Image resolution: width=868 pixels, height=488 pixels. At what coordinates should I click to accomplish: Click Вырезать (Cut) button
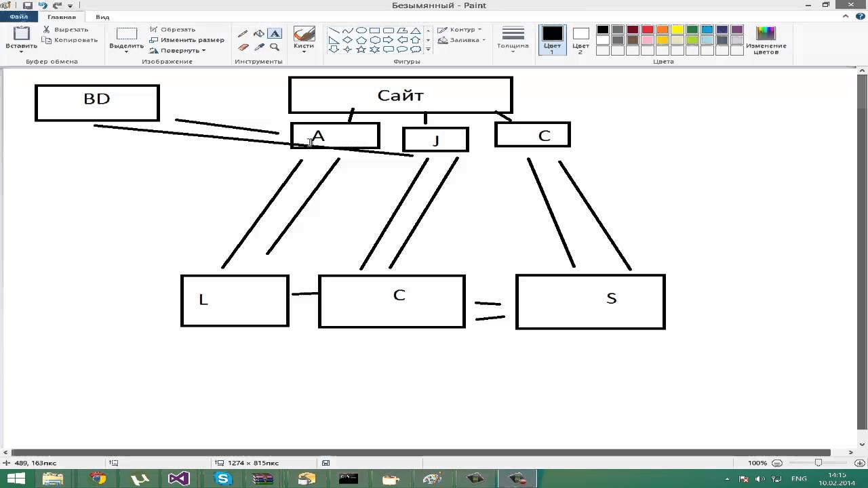tap(66, 30)
